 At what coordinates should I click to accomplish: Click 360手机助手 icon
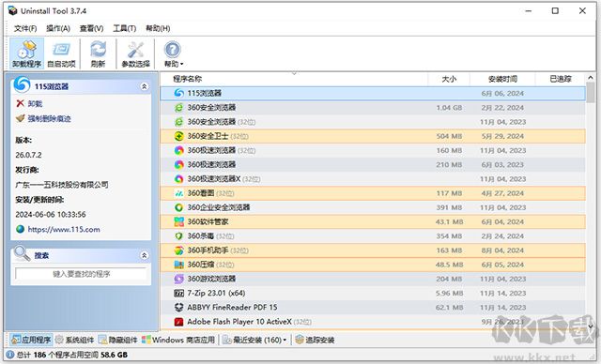(x=178, y=250)
